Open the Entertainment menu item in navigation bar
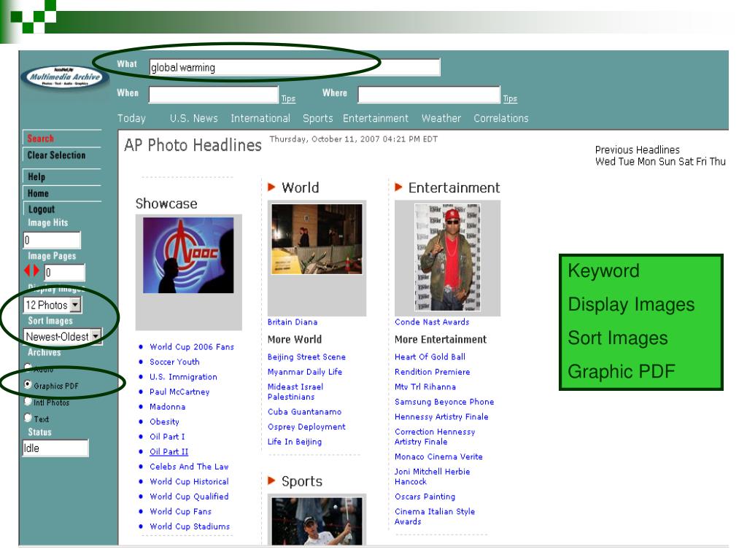 click(376, 118)
